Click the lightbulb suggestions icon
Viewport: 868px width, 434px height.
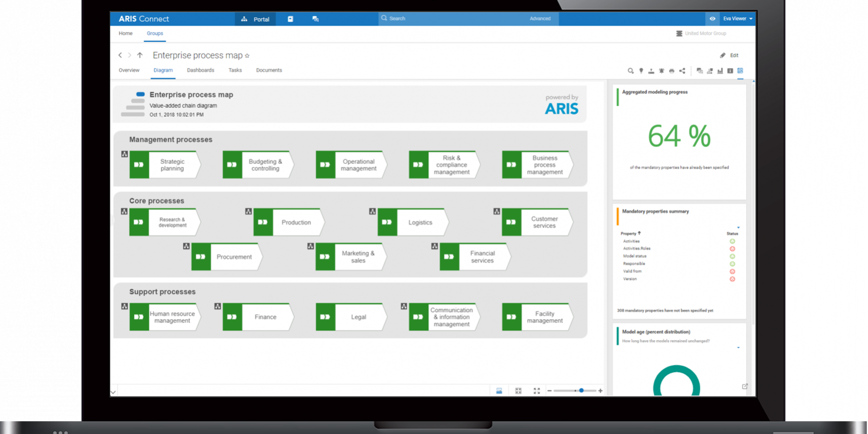(640, 71)
